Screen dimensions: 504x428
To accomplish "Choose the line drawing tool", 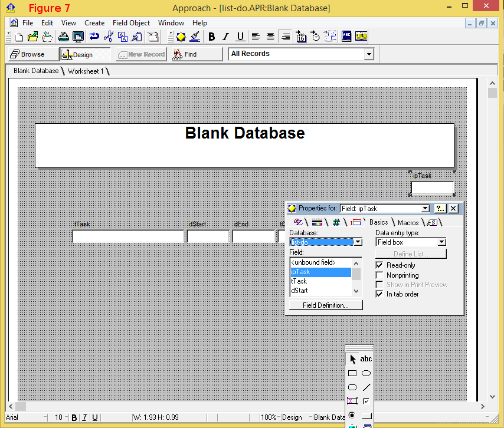I will pyautogui.click(x=366, y=387).
